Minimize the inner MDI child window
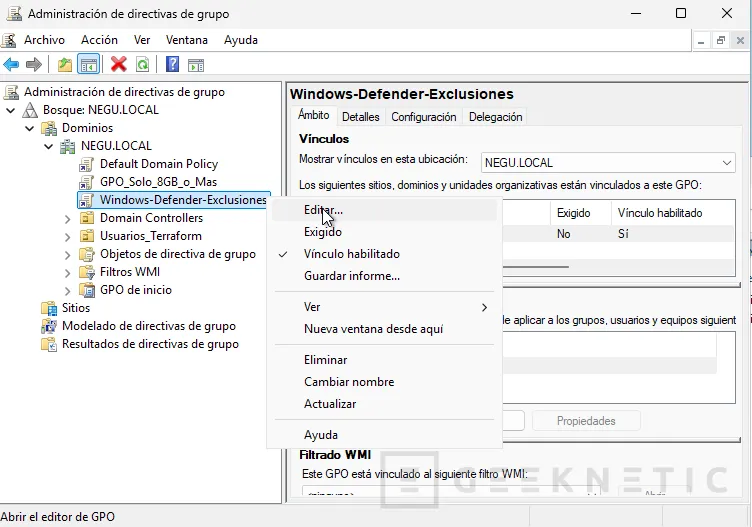Viewport: 752px width, 527px height. tap(701, 41)
